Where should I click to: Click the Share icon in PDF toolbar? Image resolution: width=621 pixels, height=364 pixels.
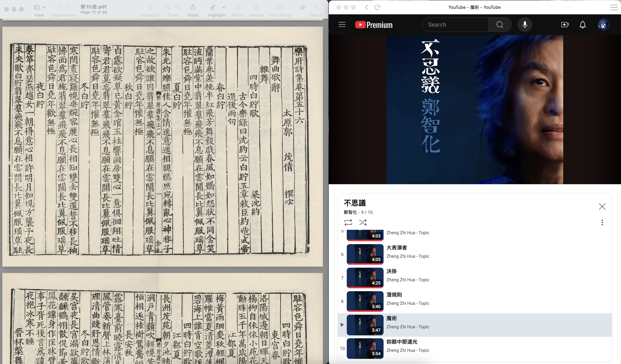(x=193, y=7)
